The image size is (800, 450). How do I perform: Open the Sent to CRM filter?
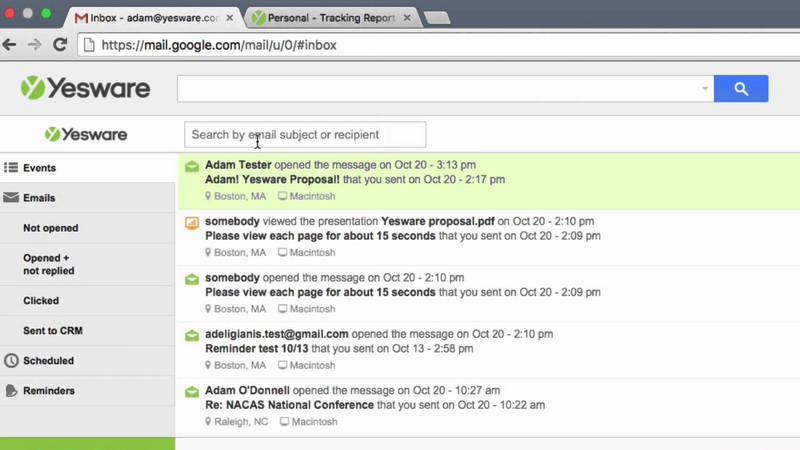(87, 331)
